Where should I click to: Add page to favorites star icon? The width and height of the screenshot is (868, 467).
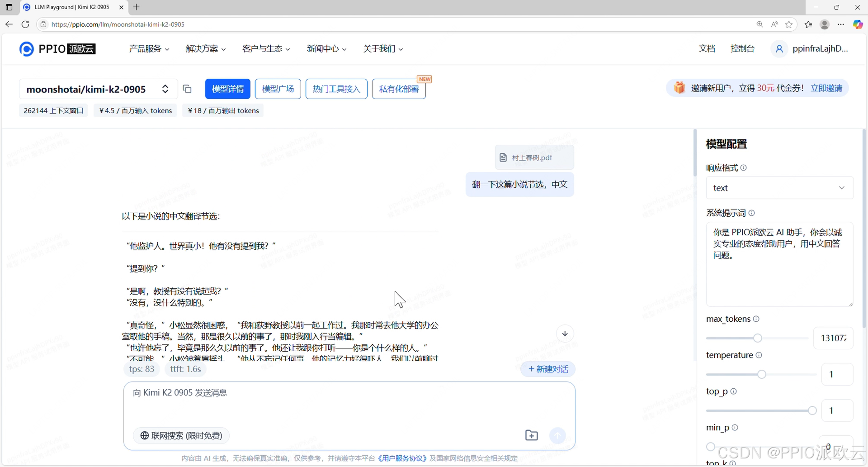click(x=789, y=24)
